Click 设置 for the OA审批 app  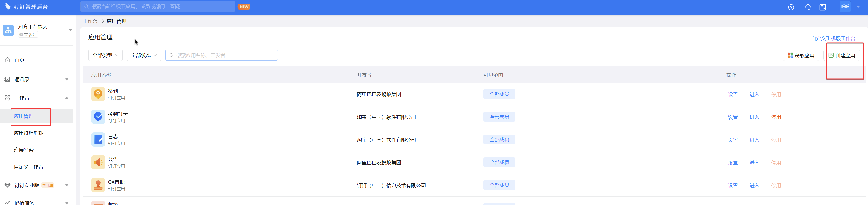733,186
